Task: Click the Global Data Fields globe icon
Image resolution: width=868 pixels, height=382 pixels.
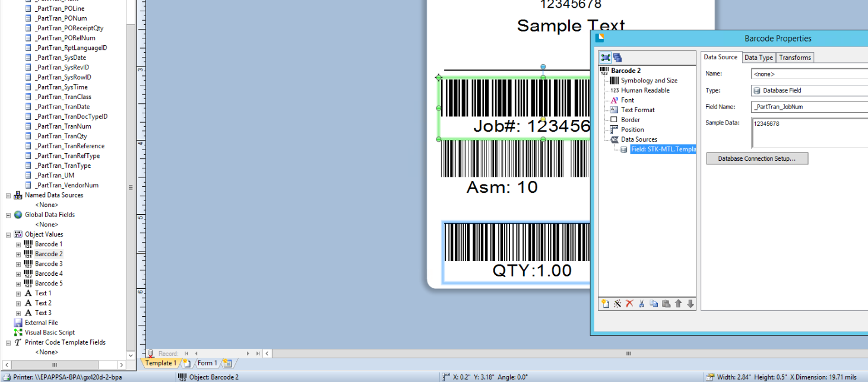Action: [x=18, y=215]
